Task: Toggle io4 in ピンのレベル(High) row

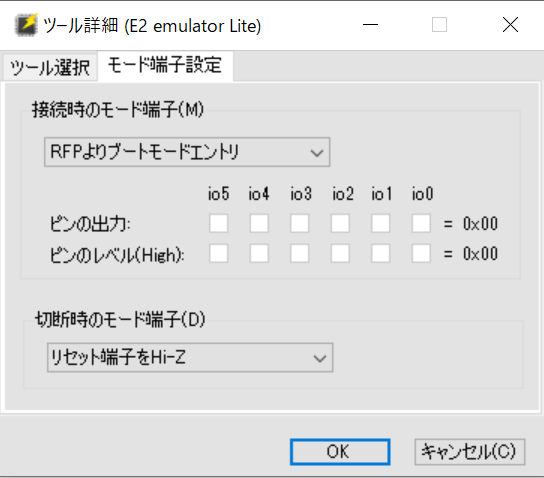Action: click(x=259, y=253)
